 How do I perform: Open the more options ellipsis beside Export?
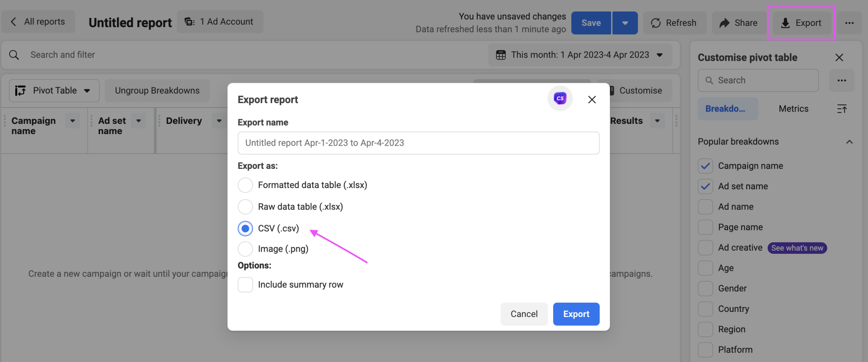(x=849, y=23)
